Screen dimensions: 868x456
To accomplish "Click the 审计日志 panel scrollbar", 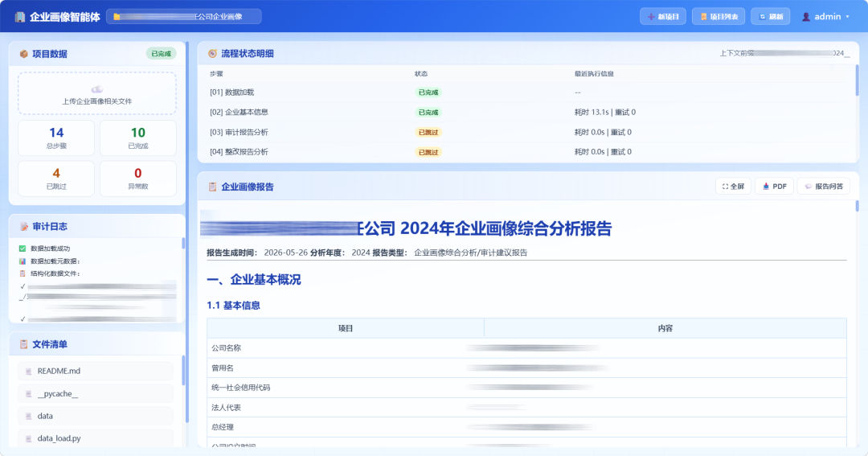I will pyautogui.click(x=183, y=243).
